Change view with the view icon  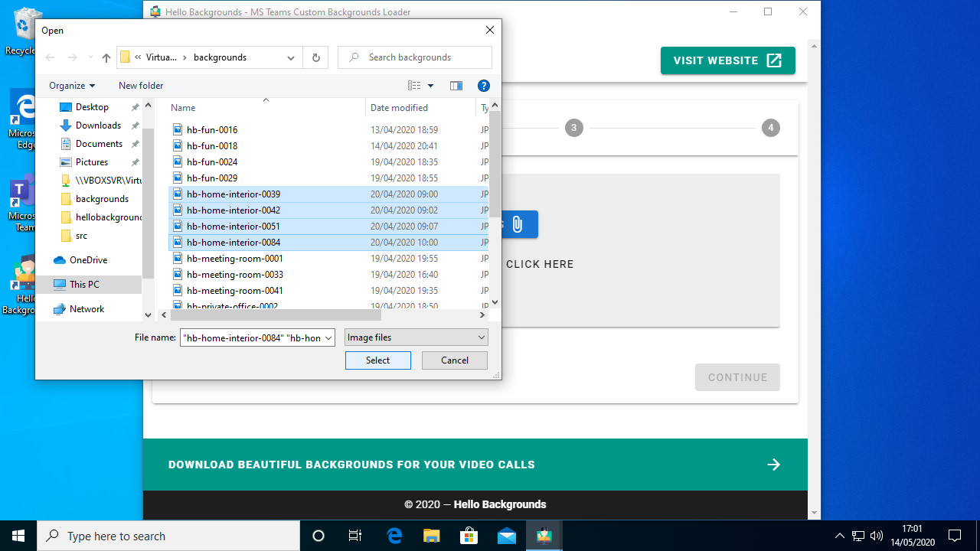pyautogui.click(x=414, y=86)
